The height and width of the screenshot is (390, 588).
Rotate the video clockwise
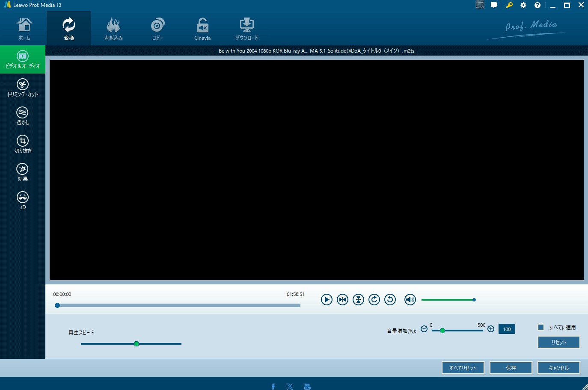click(374, 300)
